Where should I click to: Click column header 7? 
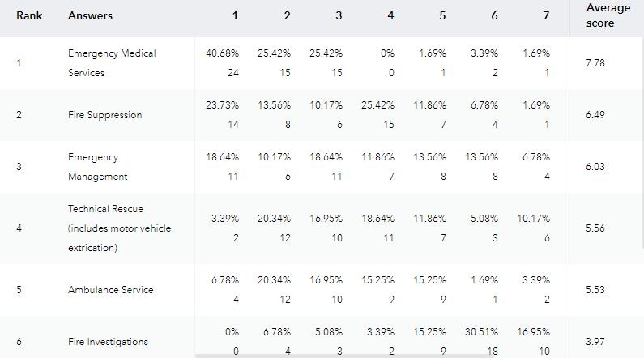546,16
